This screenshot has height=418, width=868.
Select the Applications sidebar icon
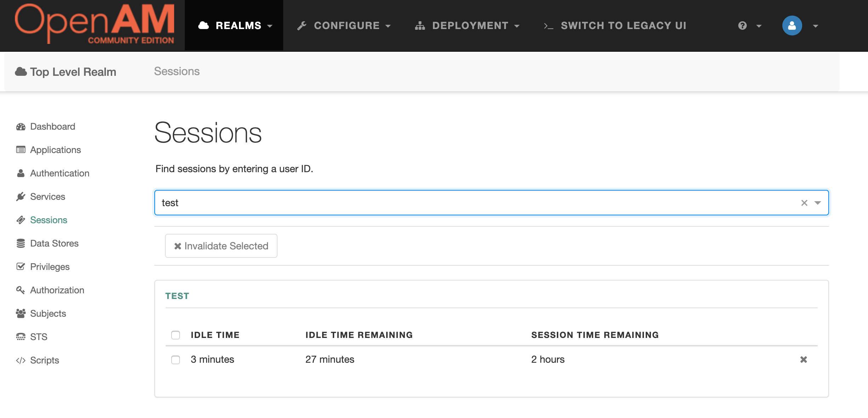21,150
